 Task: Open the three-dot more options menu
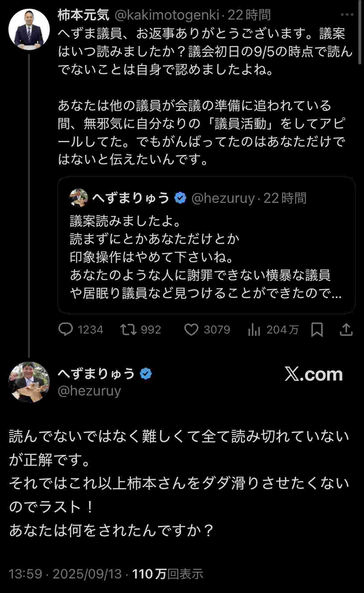pos(347,15)
